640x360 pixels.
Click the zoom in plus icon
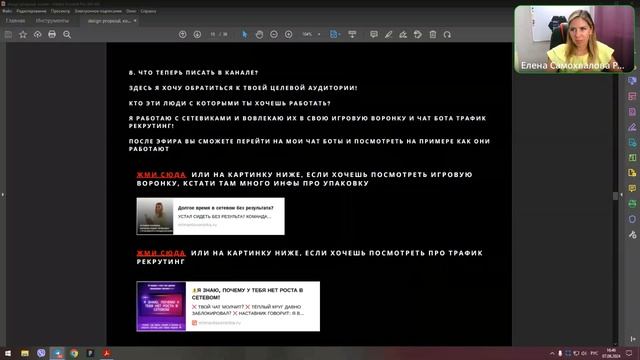(289, 35)
